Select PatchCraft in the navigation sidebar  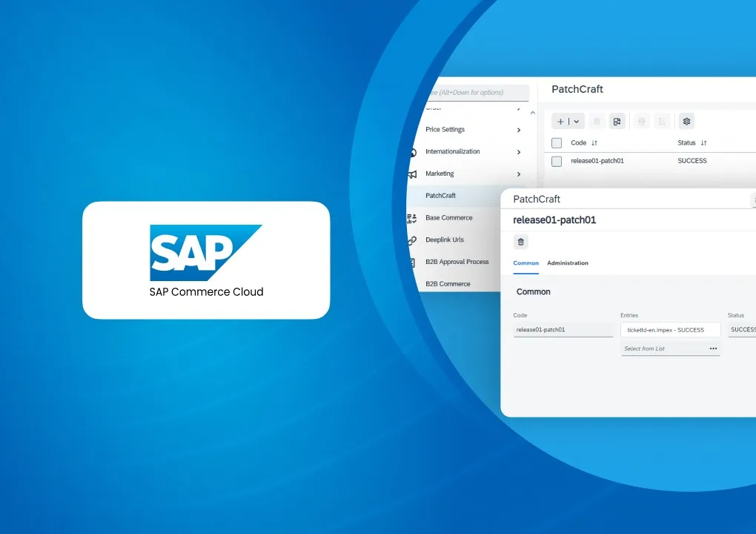point(440,195)
